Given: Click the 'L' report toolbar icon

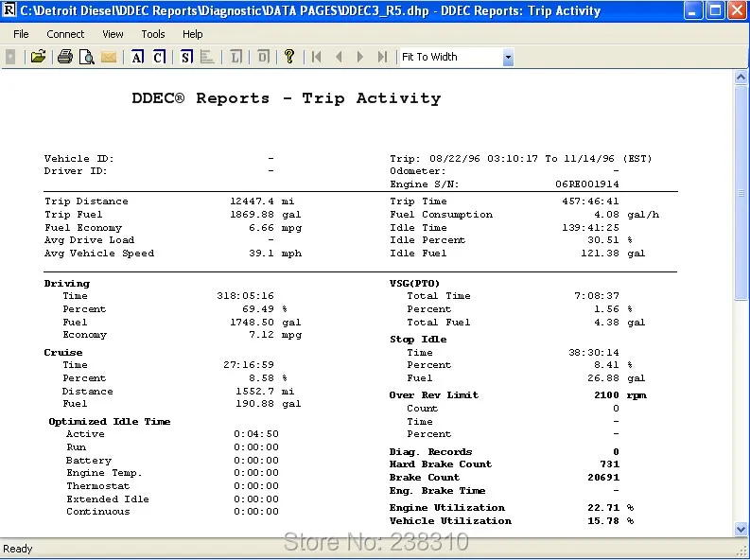Looking at the screenshot, I should click(235, 57).
